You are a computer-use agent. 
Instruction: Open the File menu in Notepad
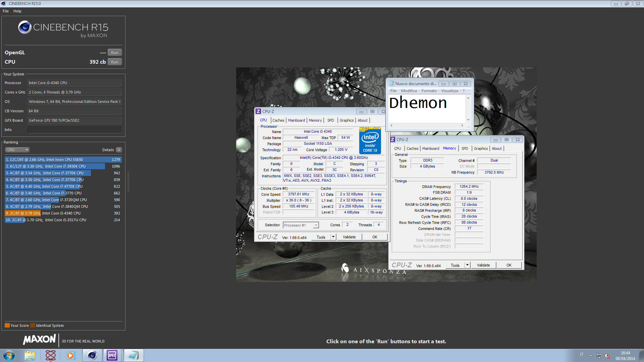point(393,91)
